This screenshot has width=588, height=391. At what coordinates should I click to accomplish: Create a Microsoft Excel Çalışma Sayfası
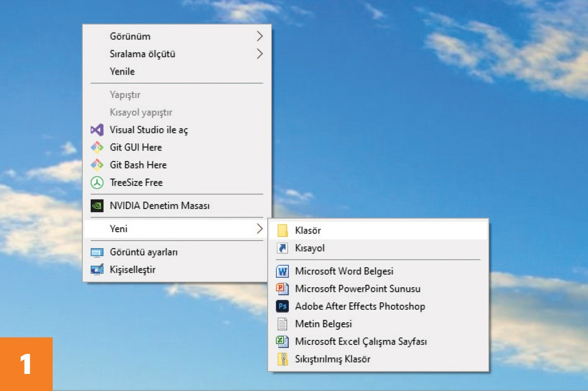click(x=378, y=341)
